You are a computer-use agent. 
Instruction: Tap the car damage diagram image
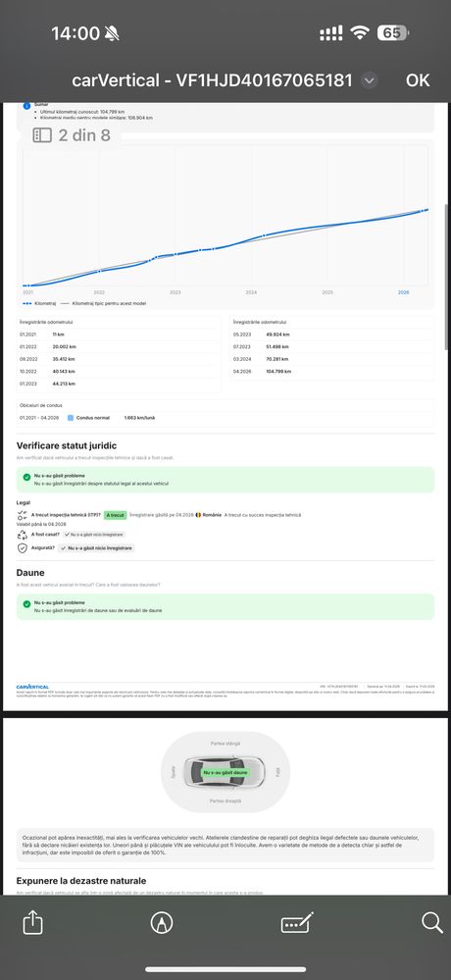pos(225,772)
